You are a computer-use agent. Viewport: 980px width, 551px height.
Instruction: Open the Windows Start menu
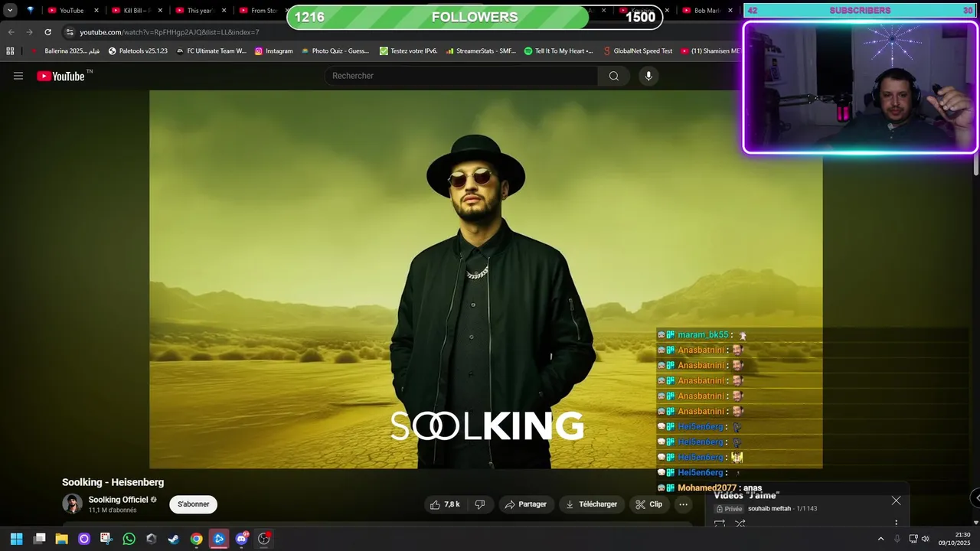tap(16, 539)
